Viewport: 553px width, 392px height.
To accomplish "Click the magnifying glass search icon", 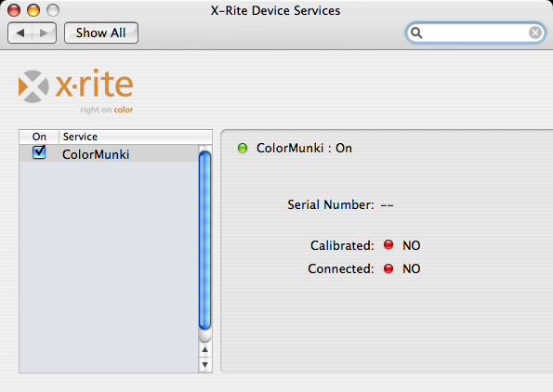I will 416,33.
